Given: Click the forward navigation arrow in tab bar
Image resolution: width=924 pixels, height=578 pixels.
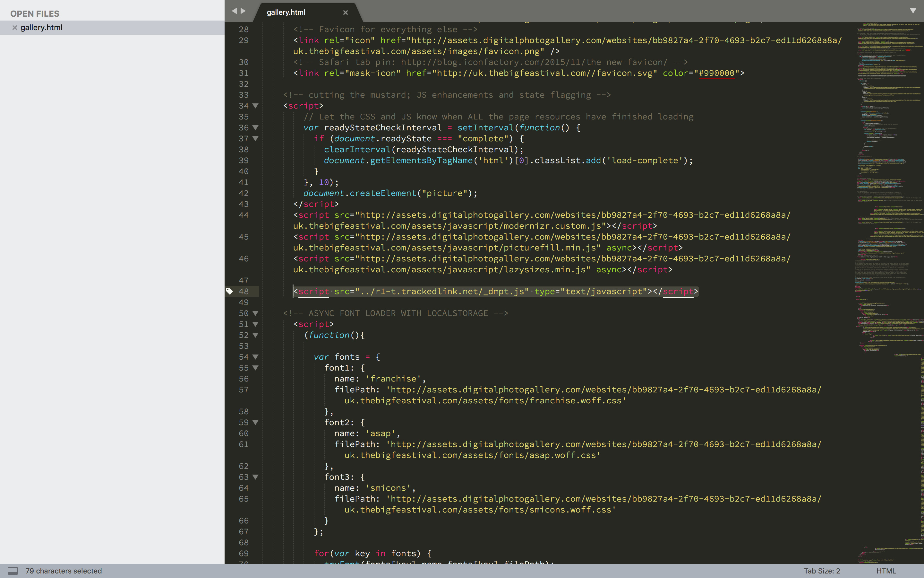Looking at the screenshot, I should click(x=243, y=11).
